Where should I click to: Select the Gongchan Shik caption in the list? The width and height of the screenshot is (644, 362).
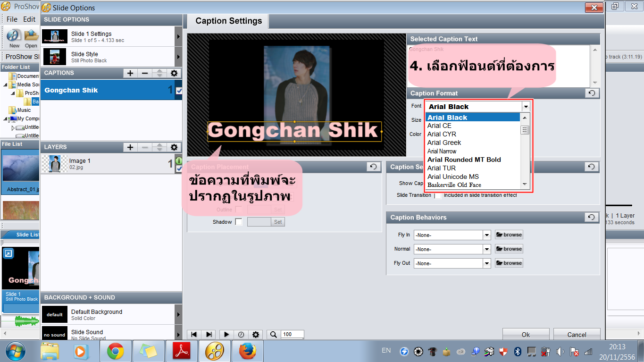coord(108,90)
